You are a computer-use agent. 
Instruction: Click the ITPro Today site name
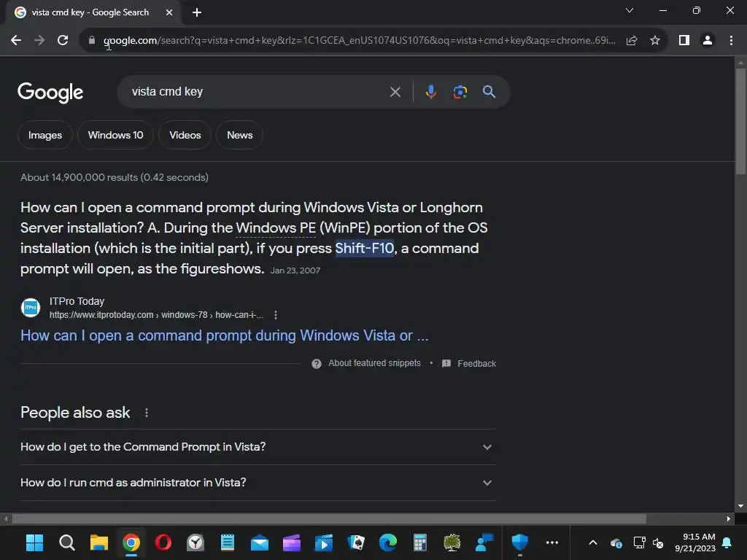(77, 301)
